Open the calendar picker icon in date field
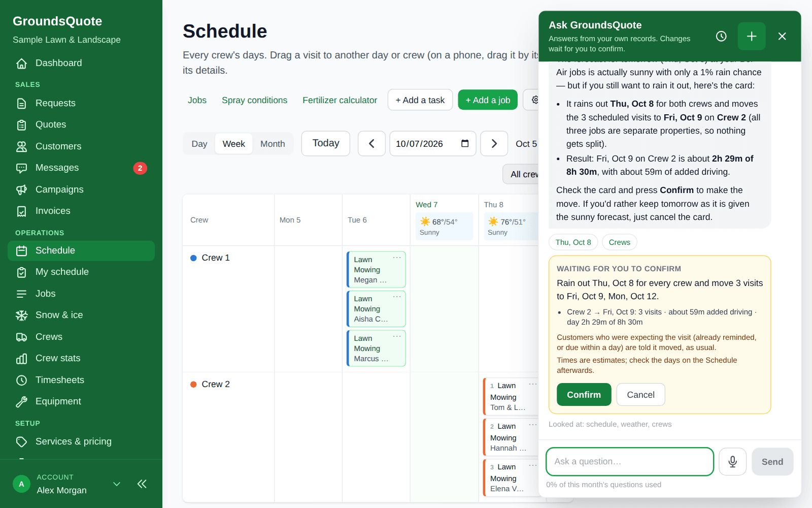The height and width of the screenshot is (508, 812). click(x=465, y=144)
